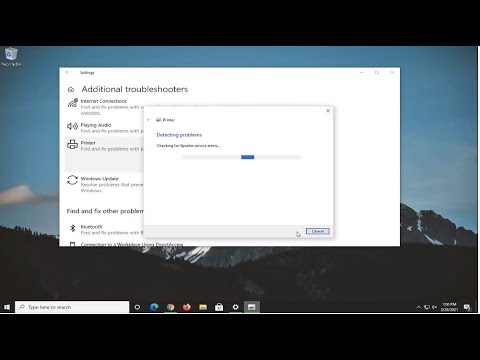Click the Settings window back arrow
Viewport: 480px width, 360px height.
(68, 72)
